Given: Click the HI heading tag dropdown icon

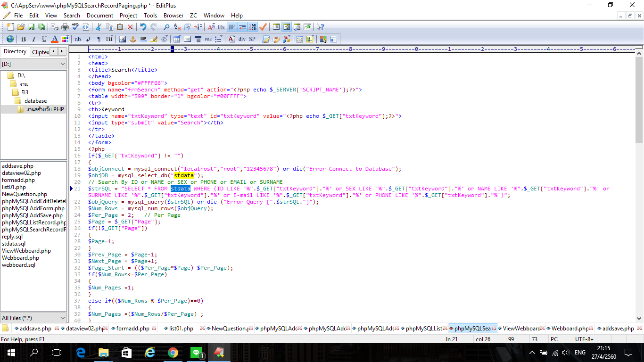Looking at the screenshot, I should [109, 39].
